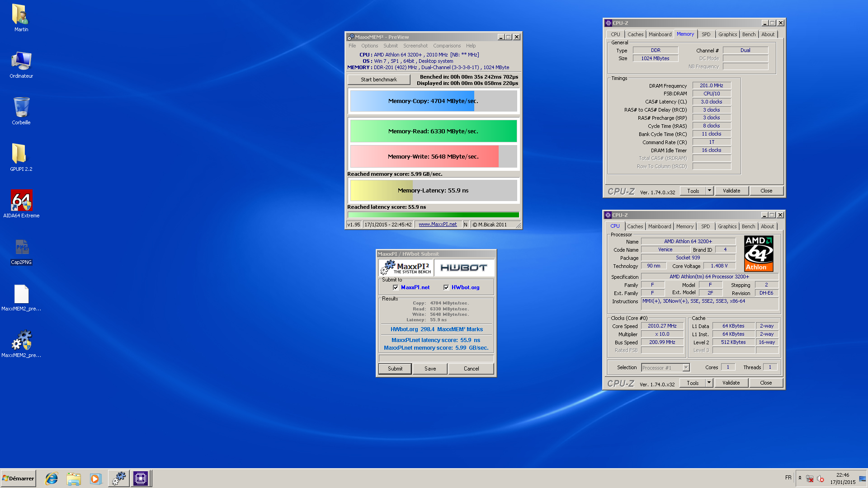The height and width of the screenshot is (488, 868).
Task: Click the 201.0 MHz DRAM Frequency value
Action: pyautogui.click(x=712, y=85)
